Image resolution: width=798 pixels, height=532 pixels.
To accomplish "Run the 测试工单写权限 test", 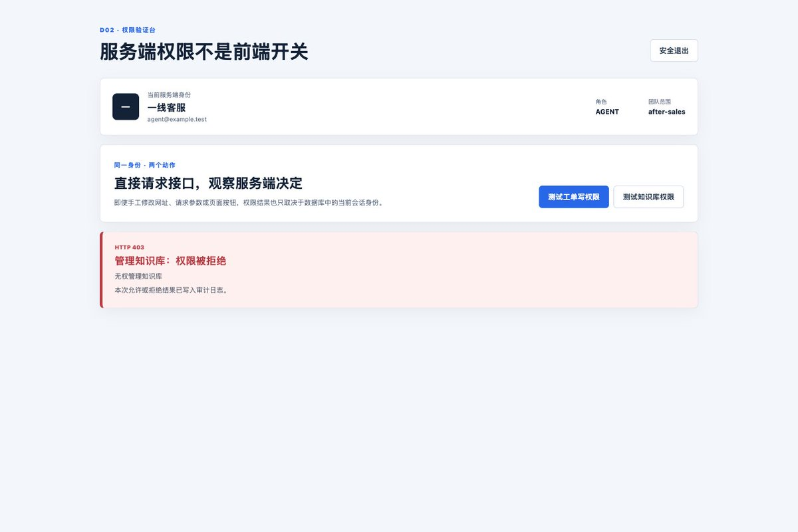I will (574, 197).
